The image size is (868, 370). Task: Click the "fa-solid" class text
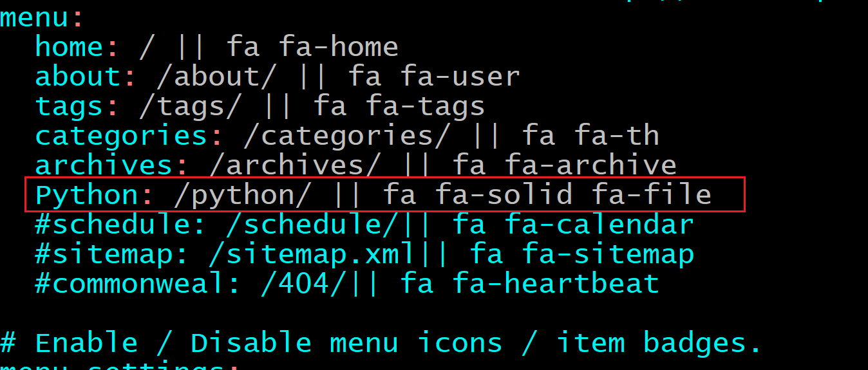coord(504,195)
